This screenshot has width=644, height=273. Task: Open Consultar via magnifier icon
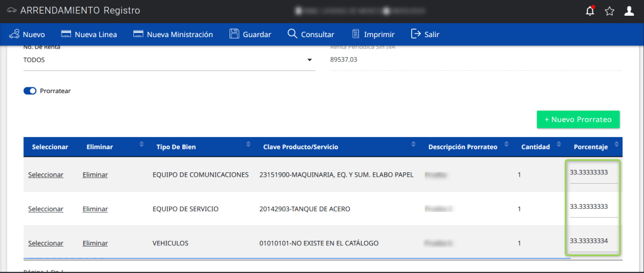tap(292, 34)
